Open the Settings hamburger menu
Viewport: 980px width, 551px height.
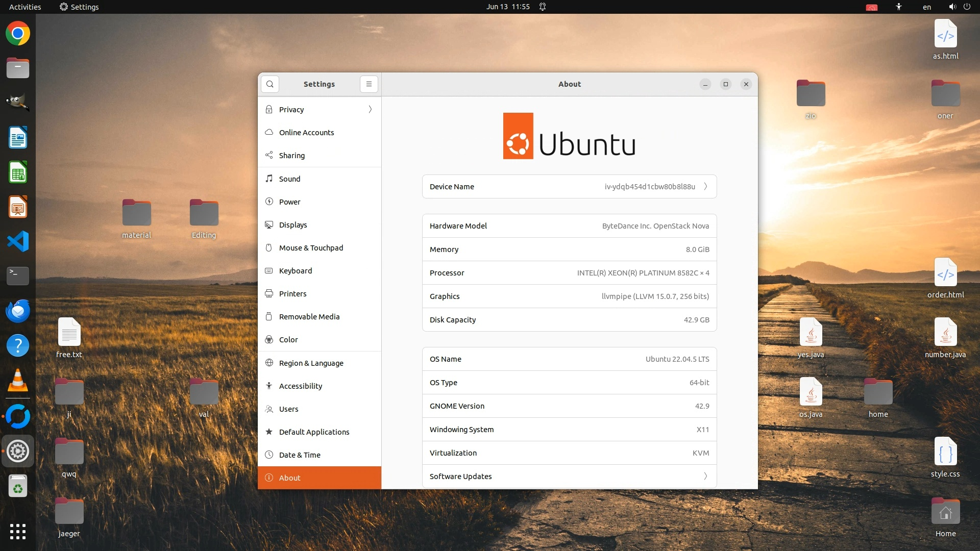click(369, 84)
